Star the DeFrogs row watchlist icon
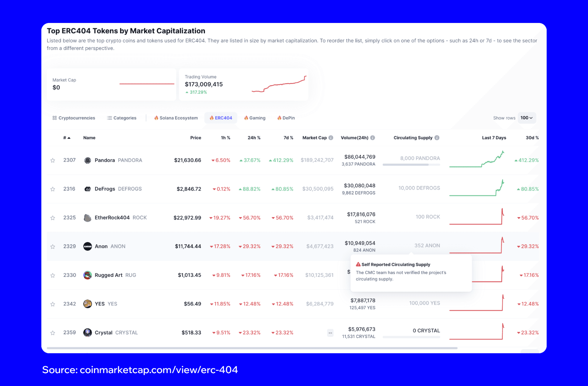Viewport: 588px width, 386px height. tap(53, 189)
